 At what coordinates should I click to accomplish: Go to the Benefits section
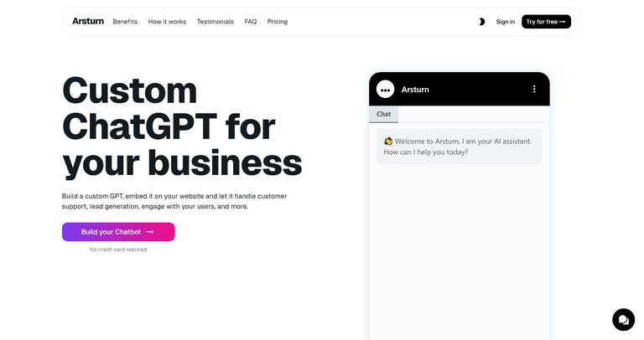click(x=125, y=22)
